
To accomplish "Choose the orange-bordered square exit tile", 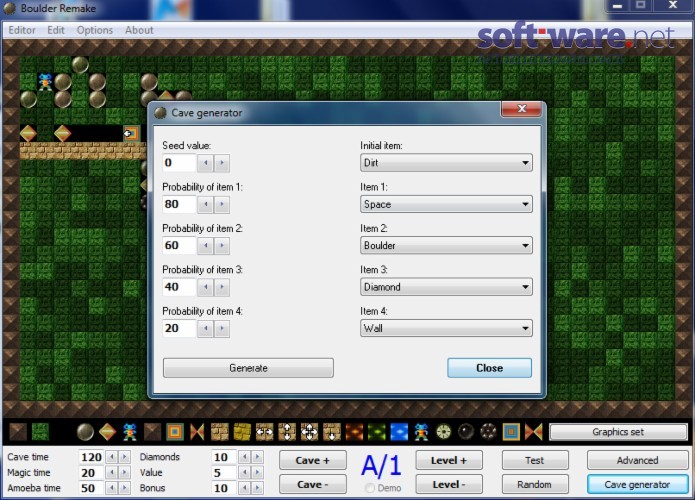I will [175, 431].
